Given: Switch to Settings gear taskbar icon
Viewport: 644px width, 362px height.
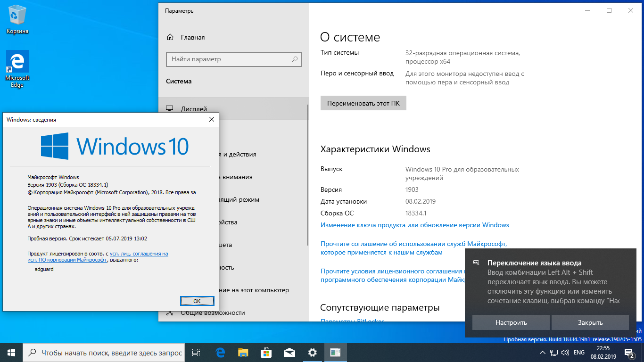Looking at the screenshot, I should (312, 352).
